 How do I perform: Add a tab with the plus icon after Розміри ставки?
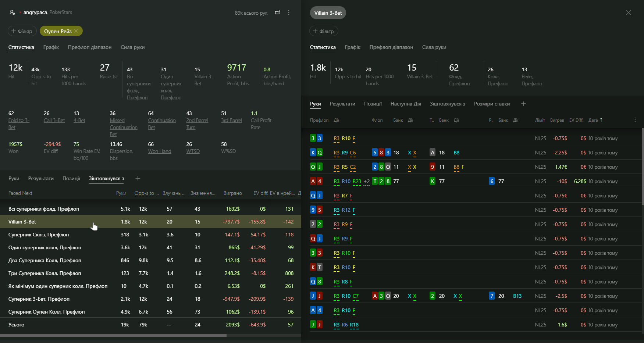coord(523,104)
